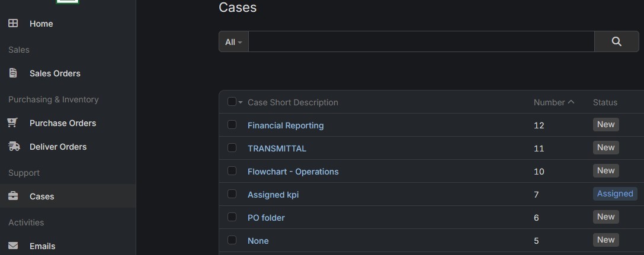Focus the Cases search text field
This screenshot has height=255, width=644.
pos(421,41)
